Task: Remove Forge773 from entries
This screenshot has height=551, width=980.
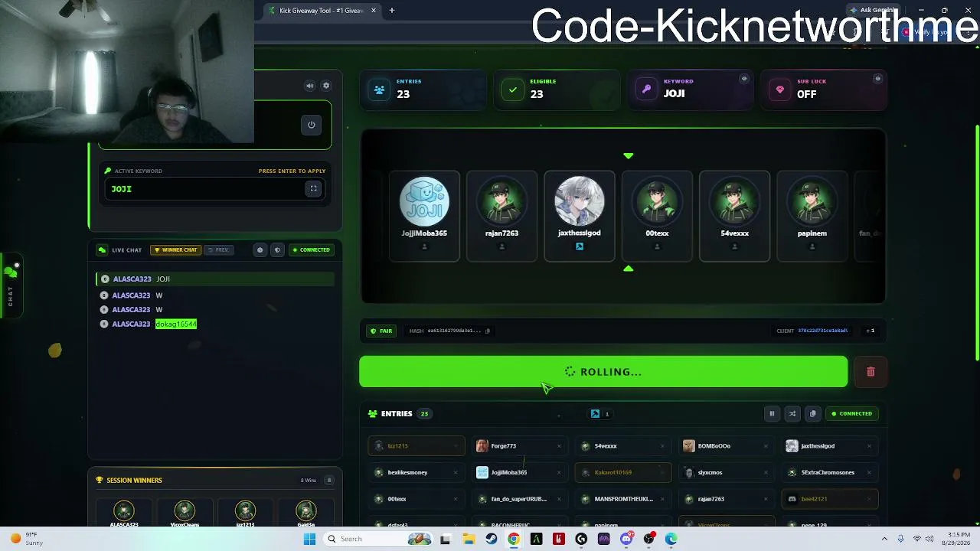Action: coord(559,446)
